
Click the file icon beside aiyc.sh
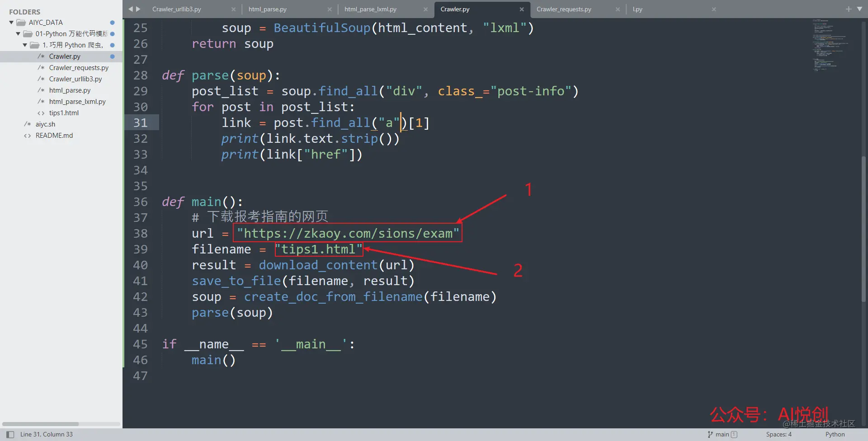pyautogui.click(x=28, y=124)
